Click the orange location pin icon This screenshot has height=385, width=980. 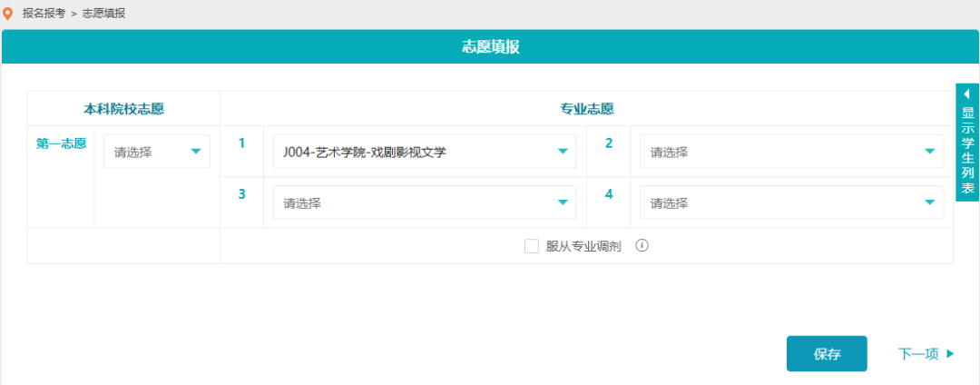[8, 14]
